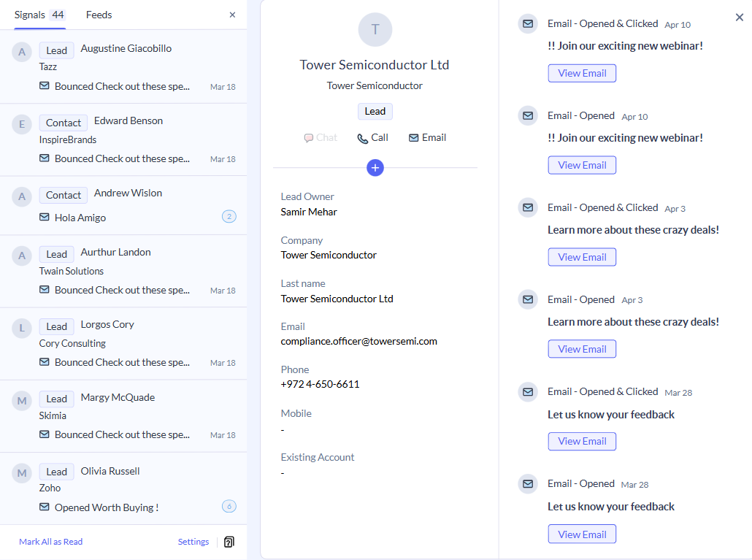Click company value Tower Semiconductor
This screenshot has width=752, height=560.
(329, 255)
